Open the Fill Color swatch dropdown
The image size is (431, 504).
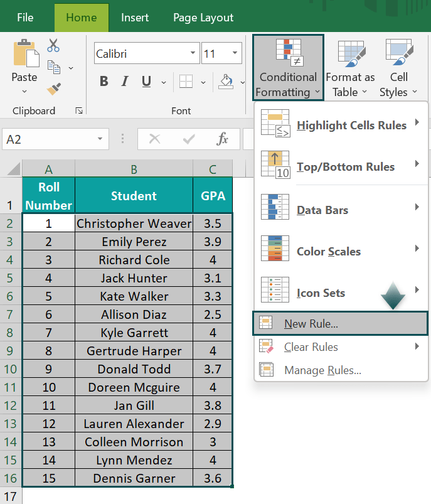[x=243, y=82]
